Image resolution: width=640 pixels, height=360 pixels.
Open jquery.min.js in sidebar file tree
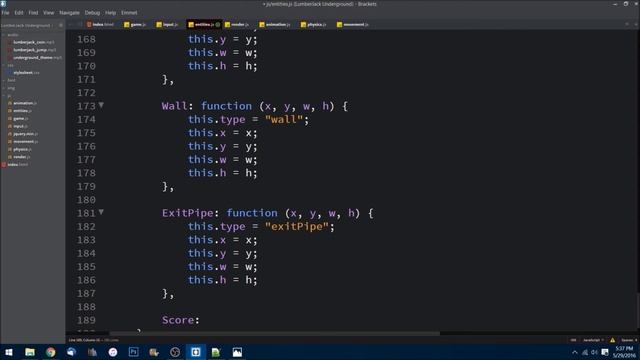25,134
